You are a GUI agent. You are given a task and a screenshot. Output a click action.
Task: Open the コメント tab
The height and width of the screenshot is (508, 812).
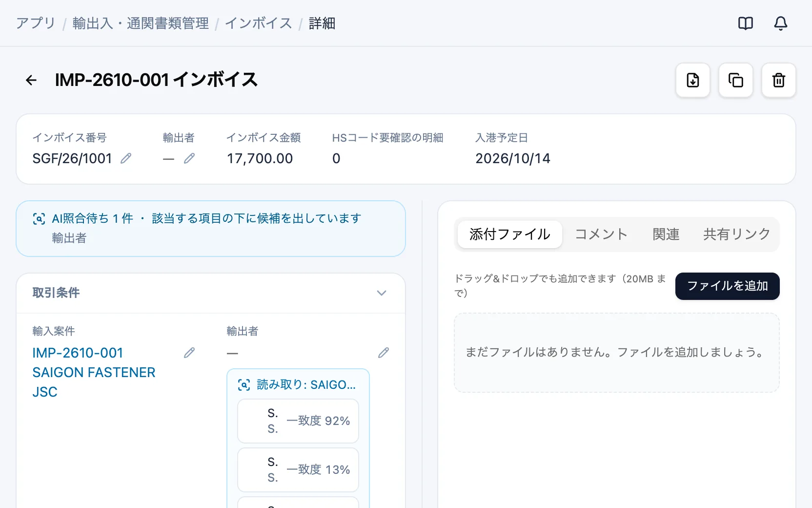(601, 234)
